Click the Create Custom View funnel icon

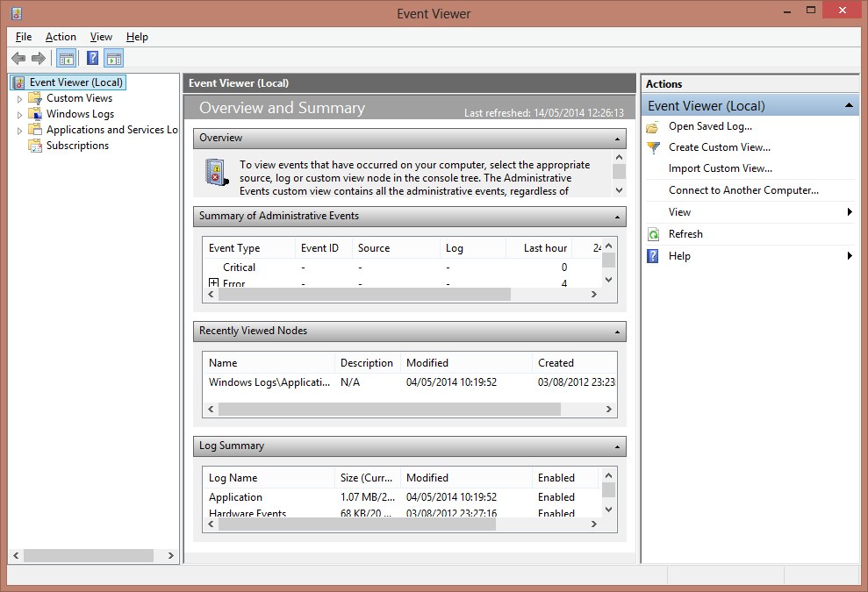point(653,147)
